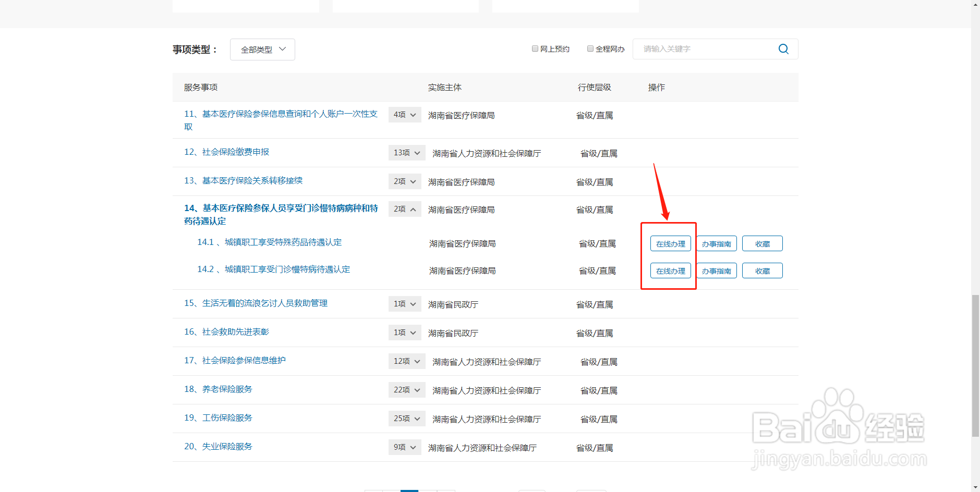Click 在线办理 for item 14.2

pos(670,270)
